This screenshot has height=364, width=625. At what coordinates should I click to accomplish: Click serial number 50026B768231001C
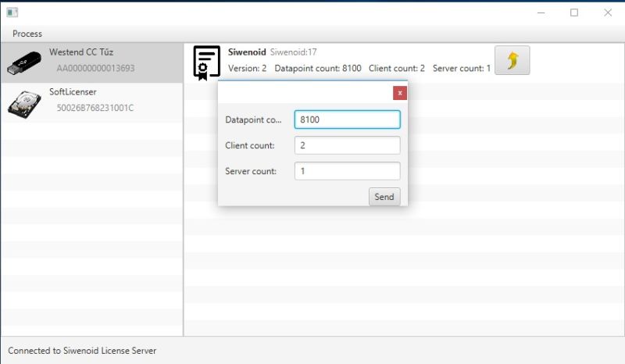[x=95, y=108]
